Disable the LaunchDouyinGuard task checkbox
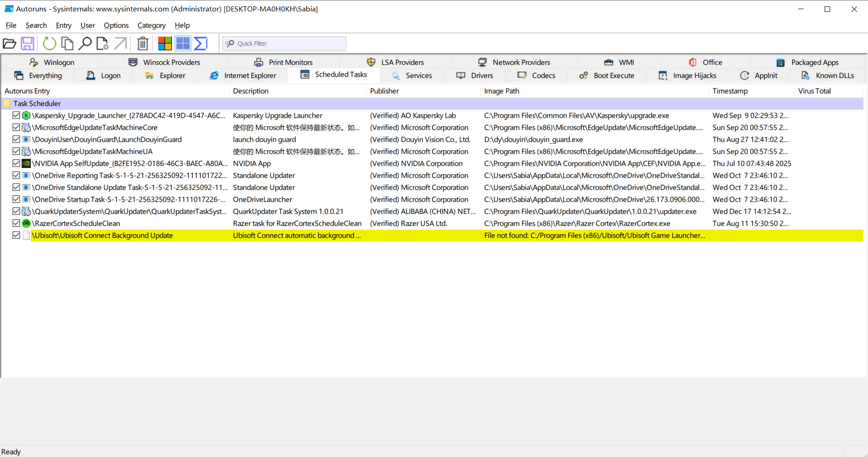868x457 pixels. [16, 139]
